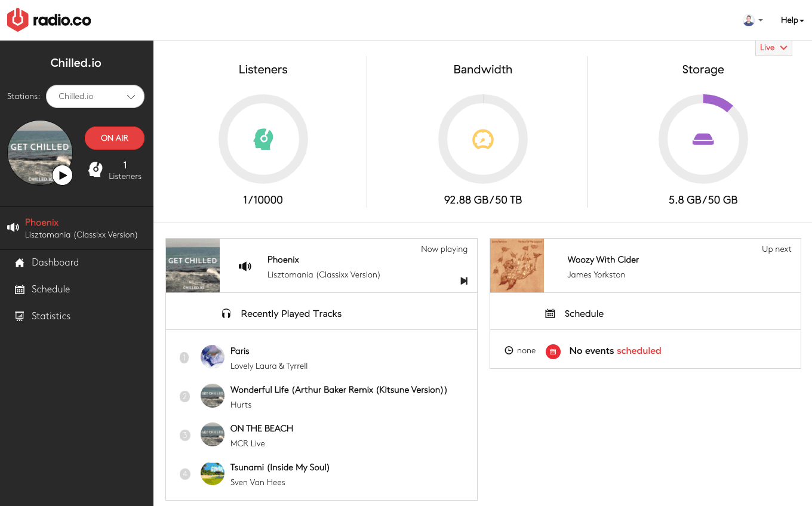
Task: Open the Stations selector showing Chilled.io
Action: point(95,96)
